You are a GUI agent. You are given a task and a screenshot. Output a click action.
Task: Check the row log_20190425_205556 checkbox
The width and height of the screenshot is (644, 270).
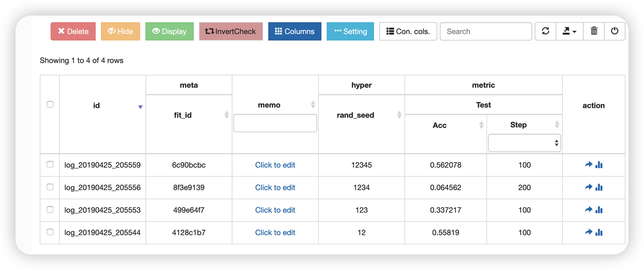[50, 187]
